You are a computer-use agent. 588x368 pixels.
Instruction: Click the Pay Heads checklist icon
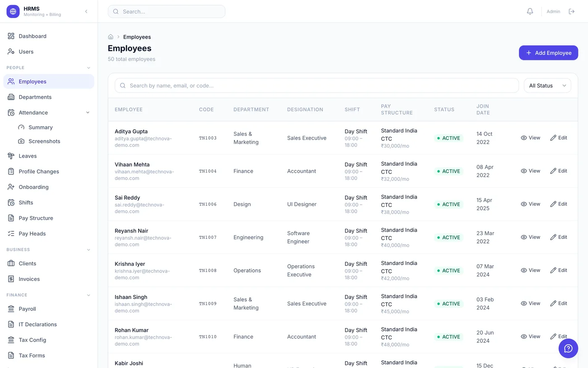coord(11,234)
